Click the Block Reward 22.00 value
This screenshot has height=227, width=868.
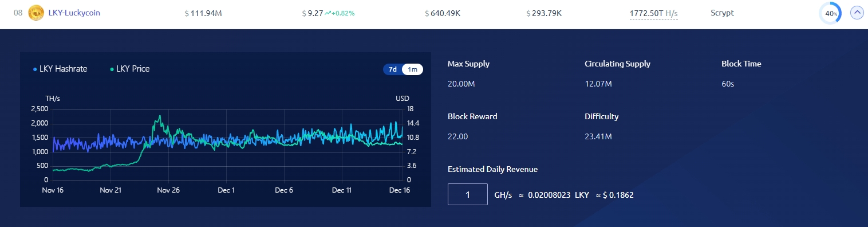pyautogui.click(x=458, y=136)
